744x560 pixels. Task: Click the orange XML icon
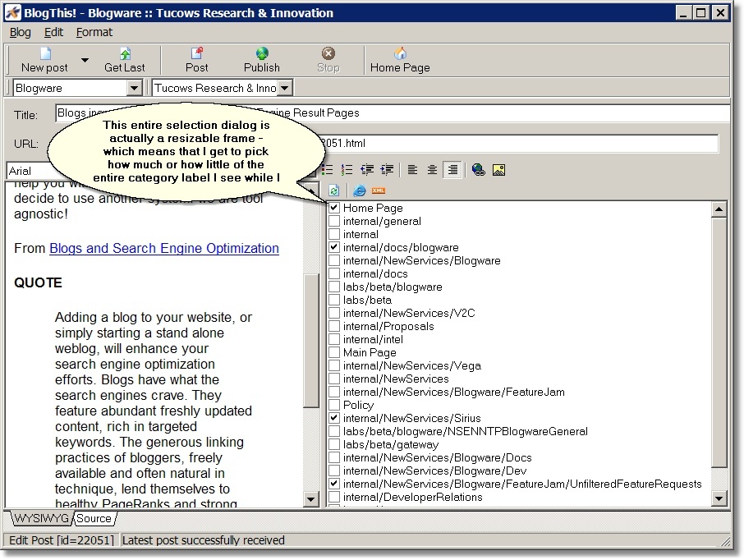tap(379, 190)
